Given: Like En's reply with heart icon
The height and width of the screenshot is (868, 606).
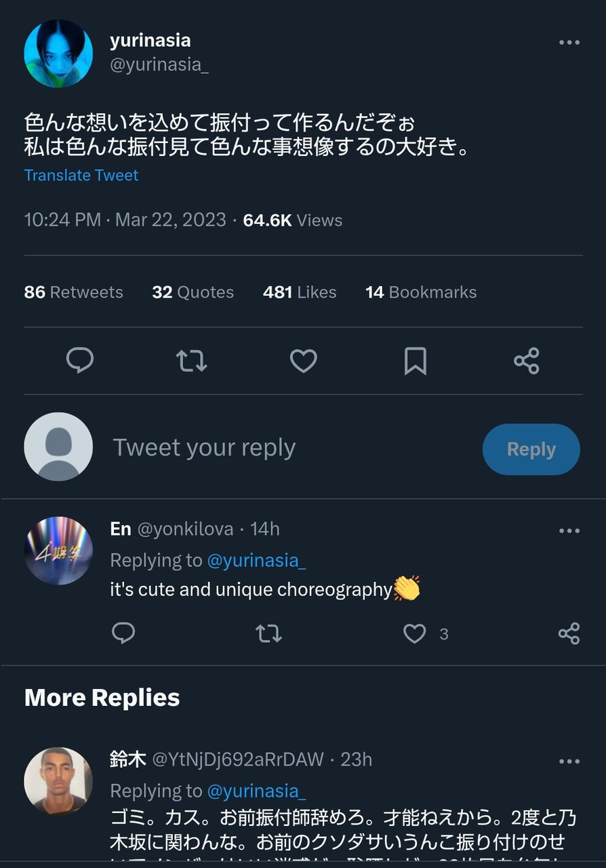Looking at the screenshot, I should click(x=414, y=633).
